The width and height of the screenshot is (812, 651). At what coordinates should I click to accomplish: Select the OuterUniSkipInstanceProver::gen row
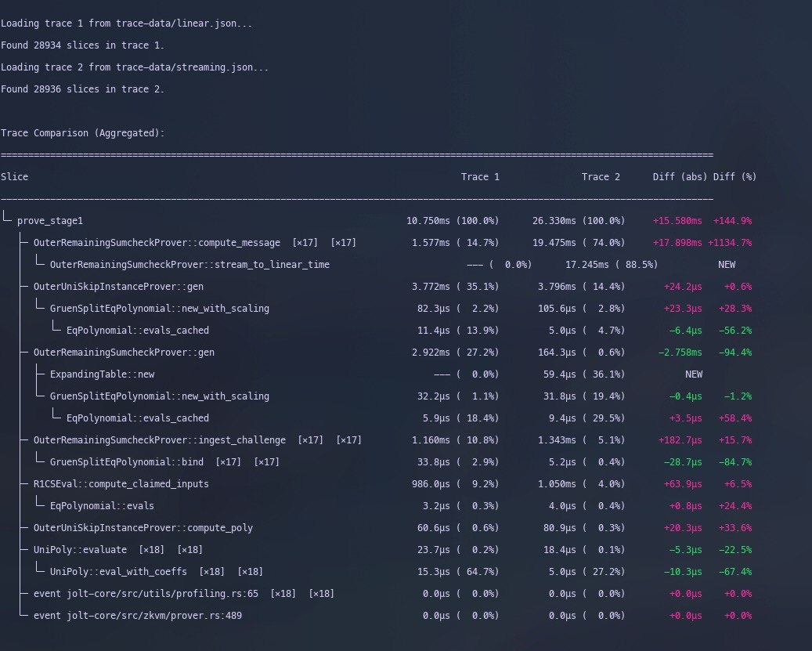coord(124,287)
